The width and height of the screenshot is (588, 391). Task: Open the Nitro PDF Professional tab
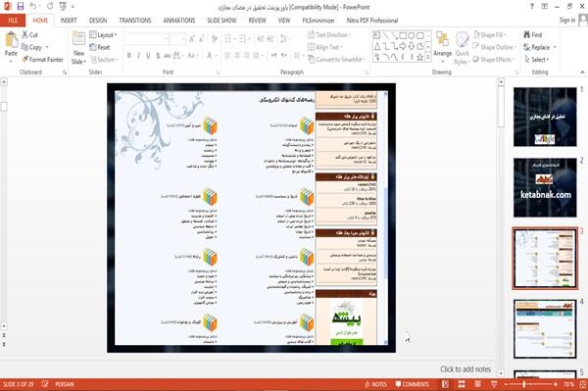372,21
